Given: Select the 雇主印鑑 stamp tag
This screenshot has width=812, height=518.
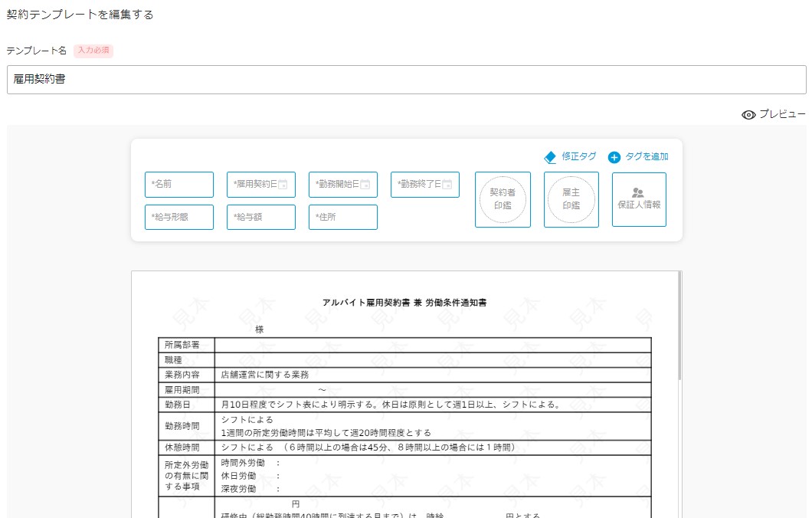Looking at the screenshot, I should pyautogui.click(x=571, y=199).
